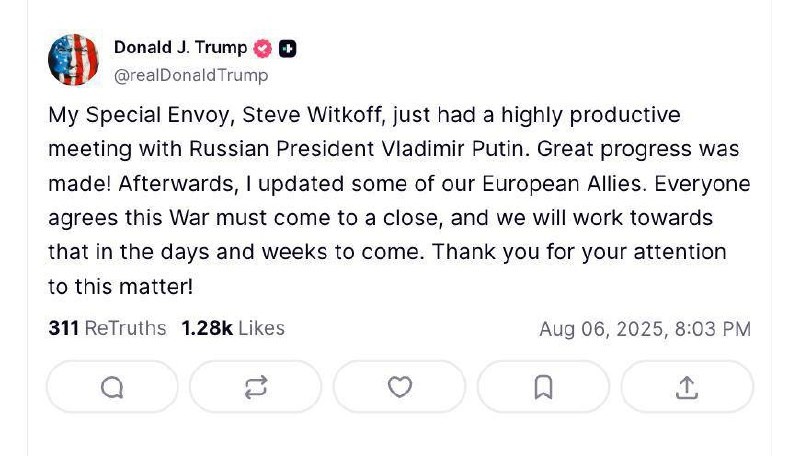Click the red verified checkmark badge
800x456 pixels.
[262, 48]
